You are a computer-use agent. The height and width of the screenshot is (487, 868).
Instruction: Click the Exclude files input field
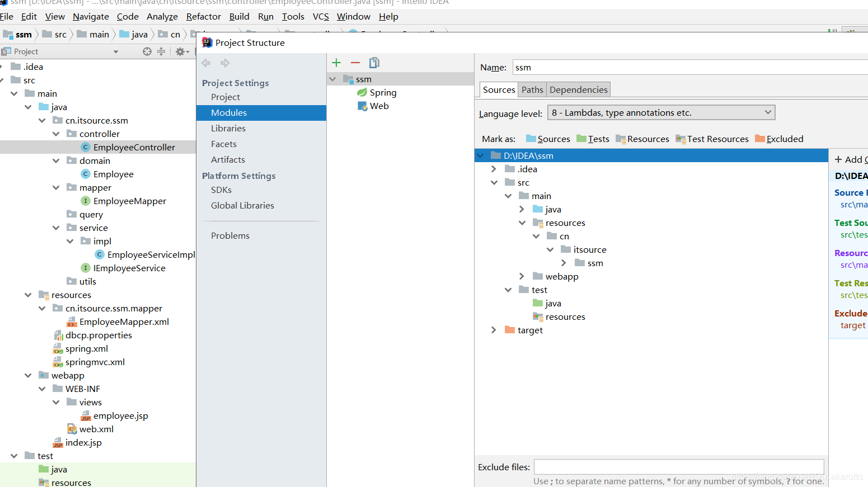[679, 467]
